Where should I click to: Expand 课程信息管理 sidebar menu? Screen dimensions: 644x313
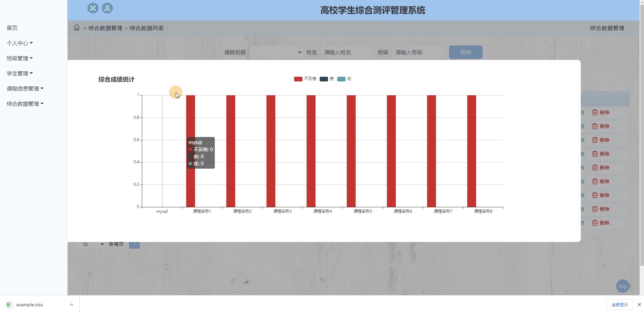[x=25, y=89]
